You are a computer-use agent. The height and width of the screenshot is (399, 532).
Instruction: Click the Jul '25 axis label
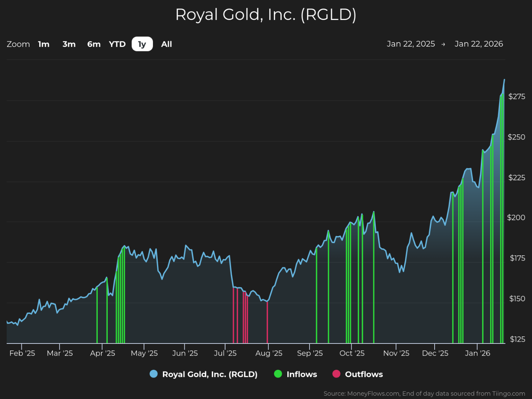click(225, 353)
